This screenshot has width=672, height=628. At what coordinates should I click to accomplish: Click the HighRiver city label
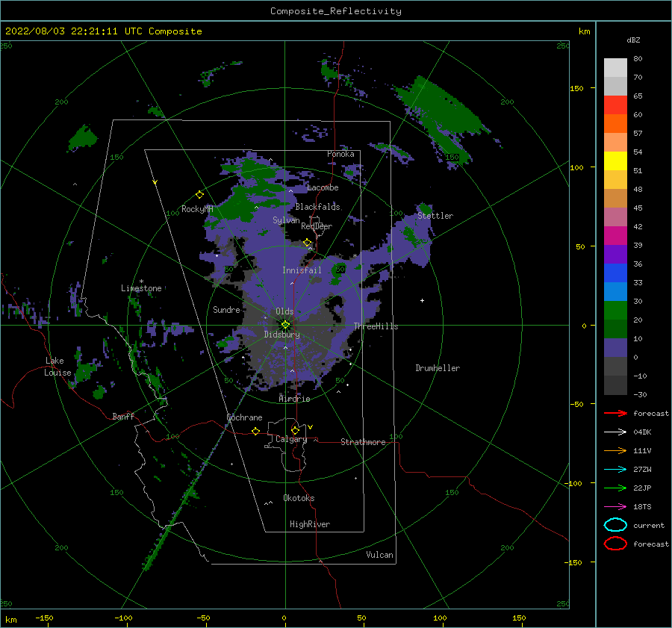click(310, 524)
